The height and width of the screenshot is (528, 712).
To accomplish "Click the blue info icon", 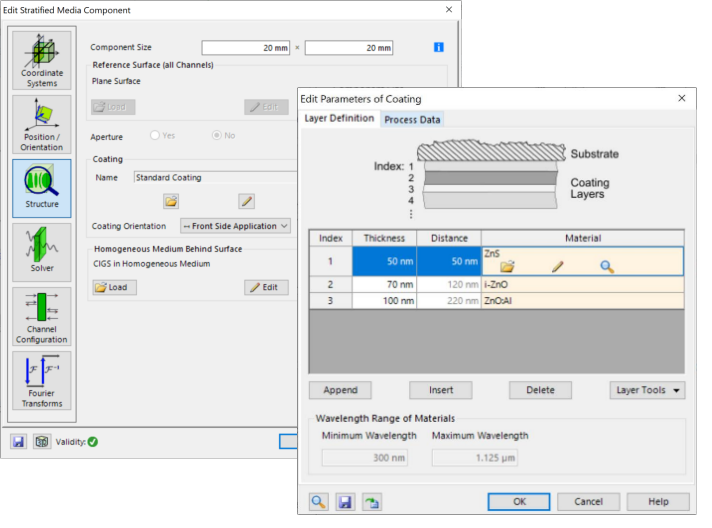I will tap(438, 47).
